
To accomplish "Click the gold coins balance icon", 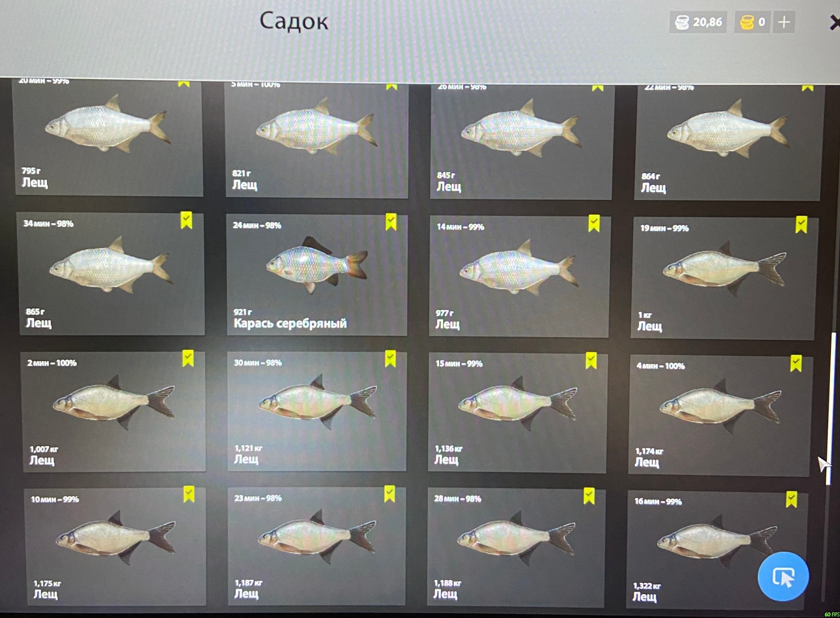I will 747,22.
